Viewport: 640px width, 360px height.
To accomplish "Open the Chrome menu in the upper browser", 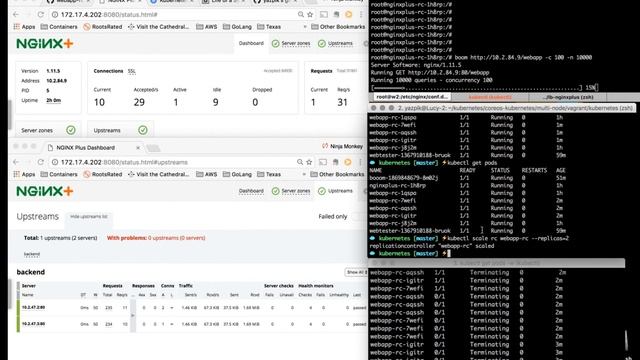I will tap(361, 14).
